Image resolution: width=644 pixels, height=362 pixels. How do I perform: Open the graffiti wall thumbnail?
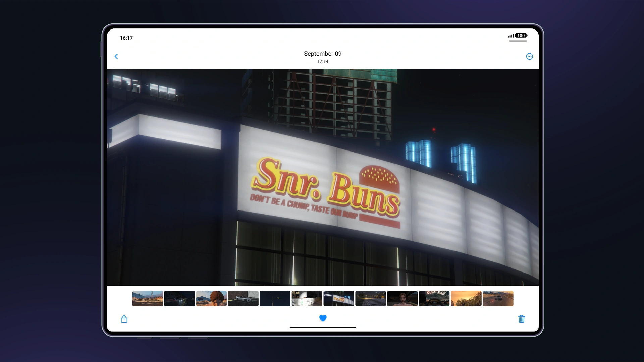pos(307,298)
